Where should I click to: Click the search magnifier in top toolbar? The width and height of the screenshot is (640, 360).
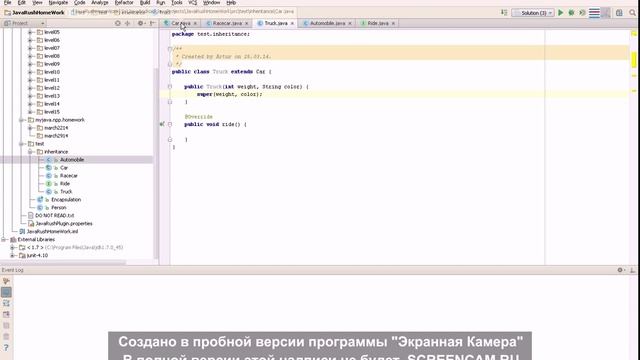[632, 13]
